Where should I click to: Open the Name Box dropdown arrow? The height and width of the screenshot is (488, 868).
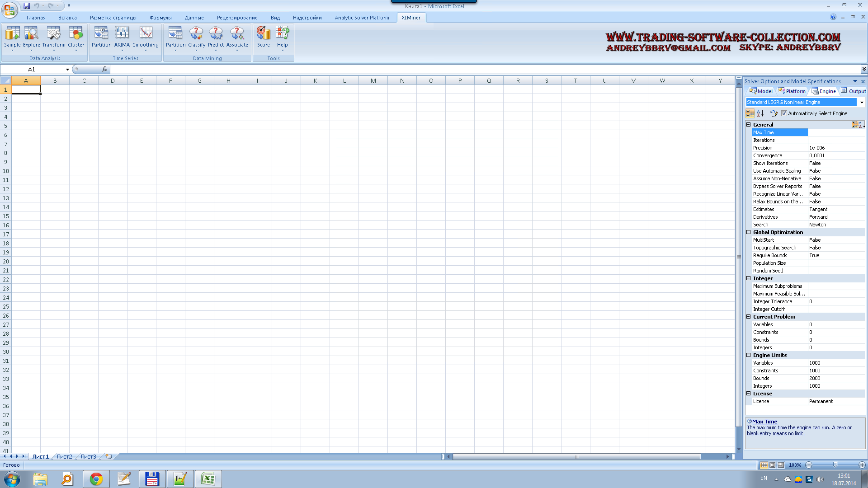(67, 70)
